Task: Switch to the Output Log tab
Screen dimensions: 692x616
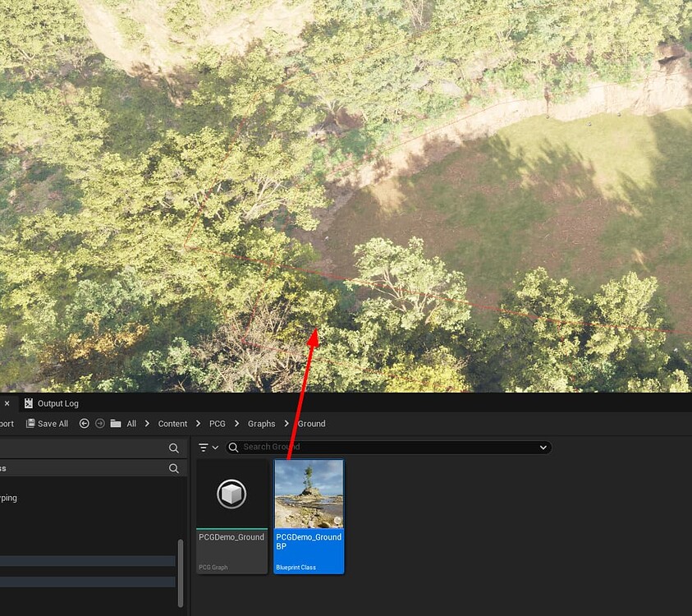Action: (x=59, y=403)
